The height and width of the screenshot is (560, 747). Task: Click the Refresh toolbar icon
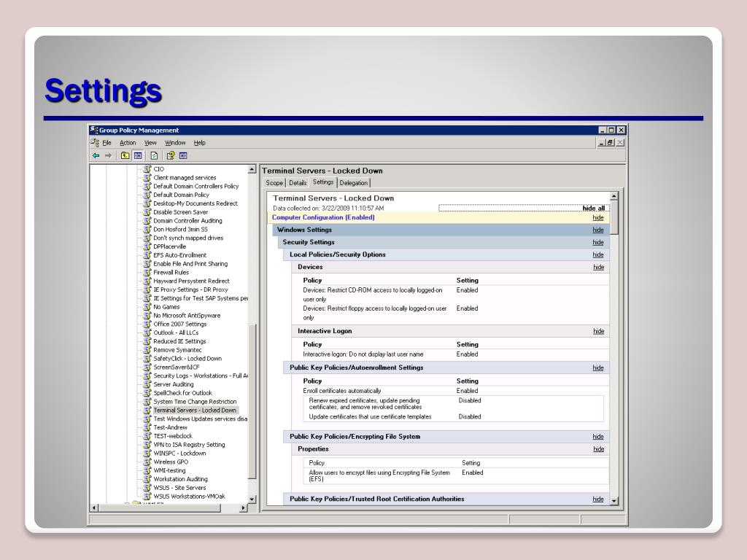click(x=154, y=156)
